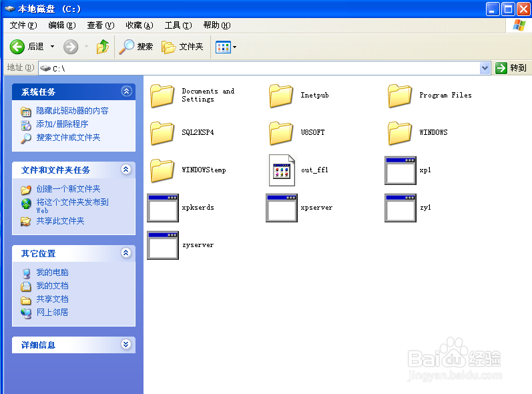Go up one folder level
Screen dimensions: 532x394
coord(103,47)
